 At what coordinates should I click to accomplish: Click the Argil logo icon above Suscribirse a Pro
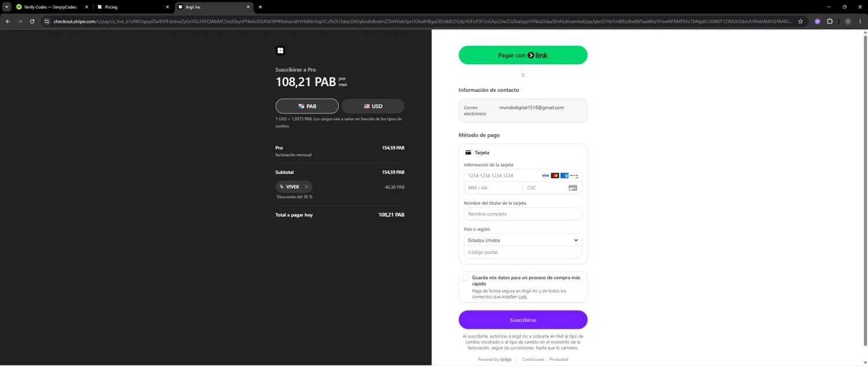point(280,51)
